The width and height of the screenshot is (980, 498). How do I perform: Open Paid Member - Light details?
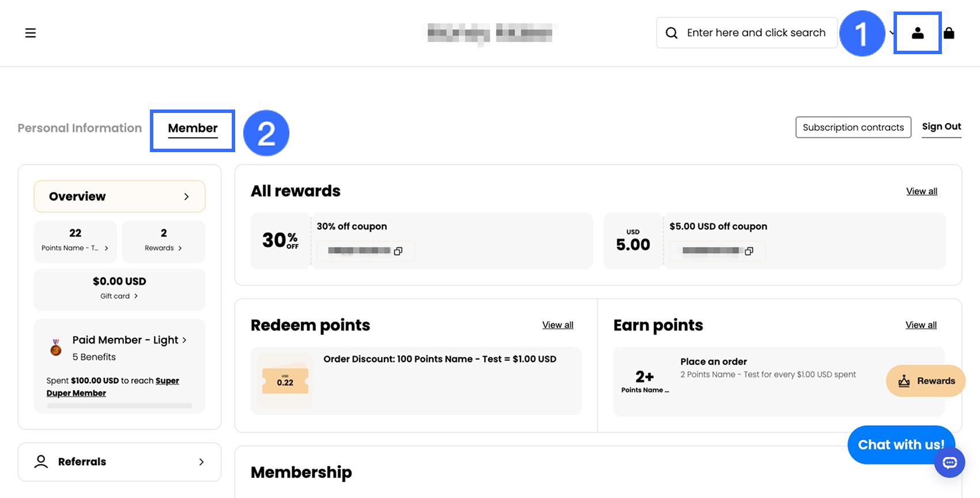[x=129, y=340]
